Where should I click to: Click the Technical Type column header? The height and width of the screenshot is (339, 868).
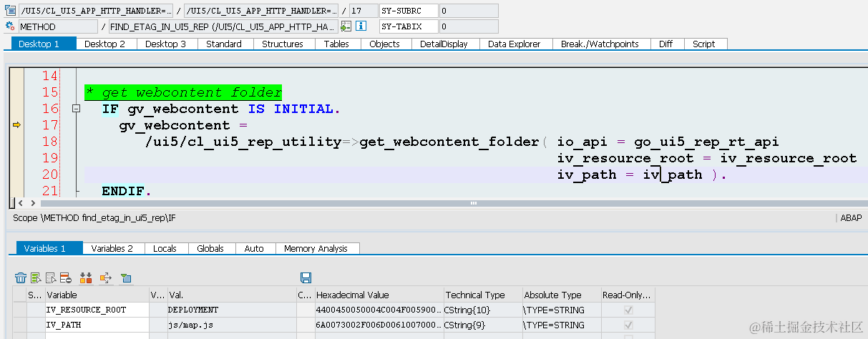pos(482,295)
